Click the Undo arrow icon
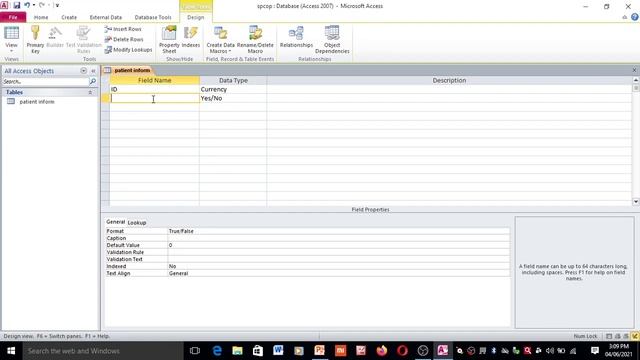640x360 pixels. point(27,5)
